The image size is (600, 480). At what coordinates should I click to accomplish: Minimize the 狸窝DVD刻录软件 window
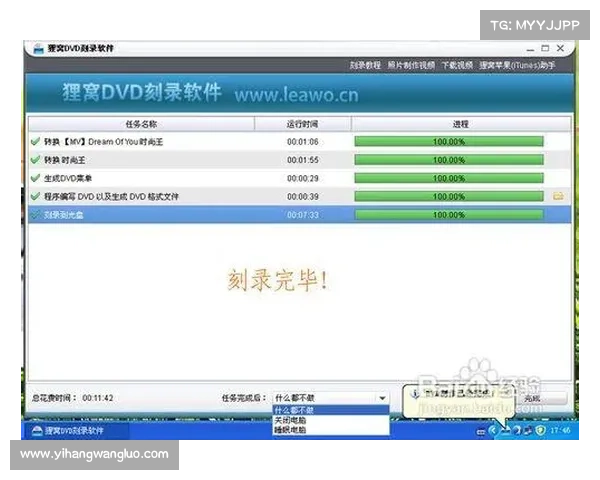pos(530,49)
